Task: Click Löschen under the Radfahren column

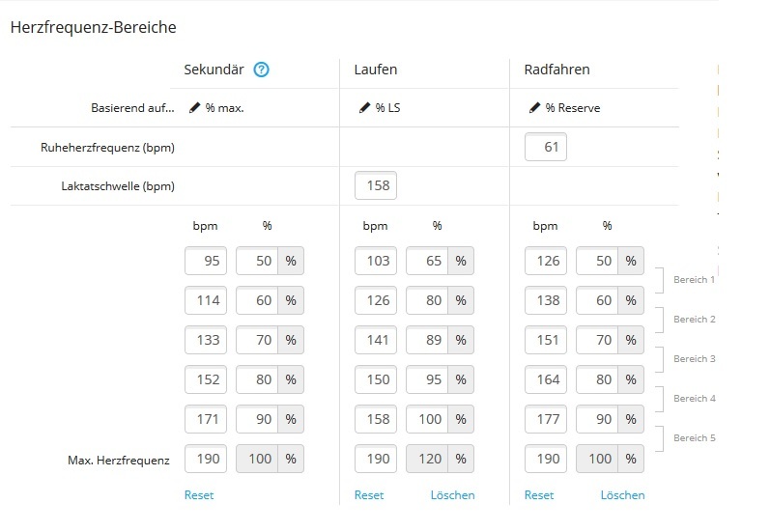Action: tap(622, 494)
